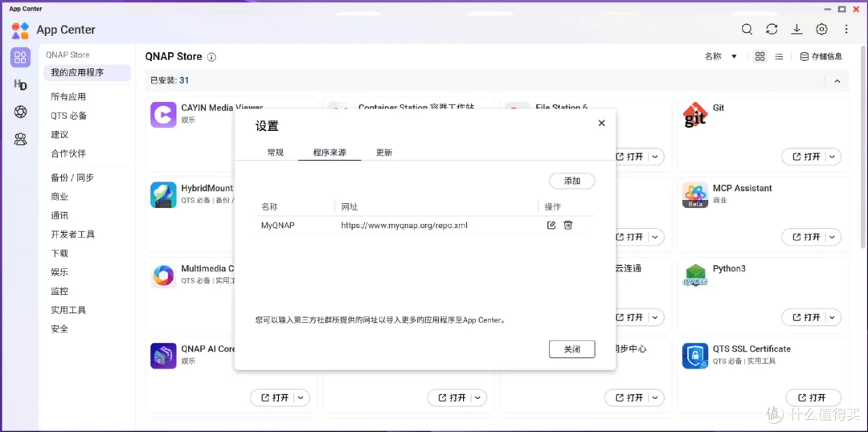Open the storage info button
868x432 pixels.
821,56
